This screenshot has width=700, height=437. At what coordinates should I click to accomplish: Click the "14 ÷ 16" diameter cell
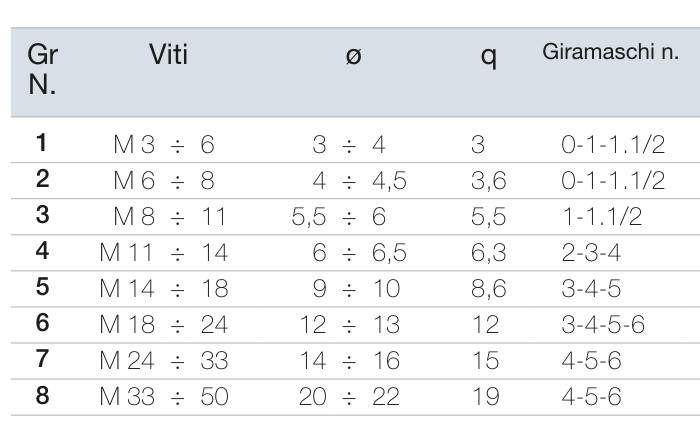pyautogui.click(x=348, y=360)
